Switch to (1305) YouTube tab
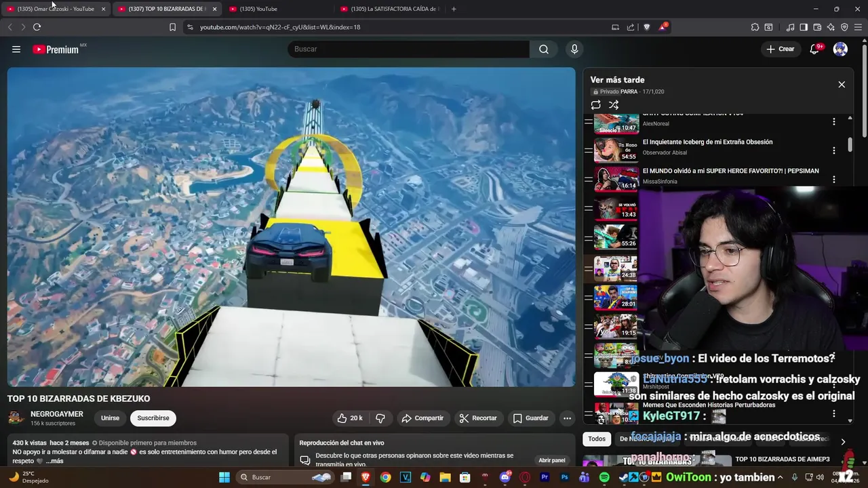The width and height of the screenshot is (868, 488). [x=278, y=9]
